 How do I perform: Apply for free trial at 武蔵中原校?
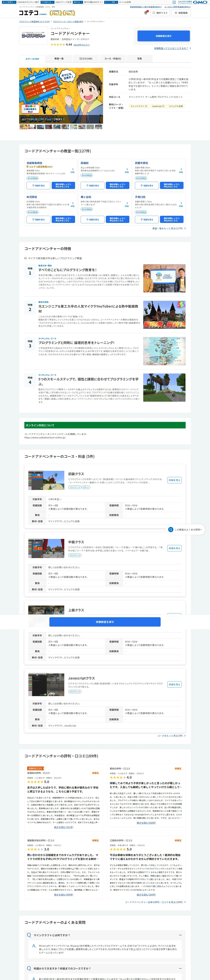click(x=172, y=186)
